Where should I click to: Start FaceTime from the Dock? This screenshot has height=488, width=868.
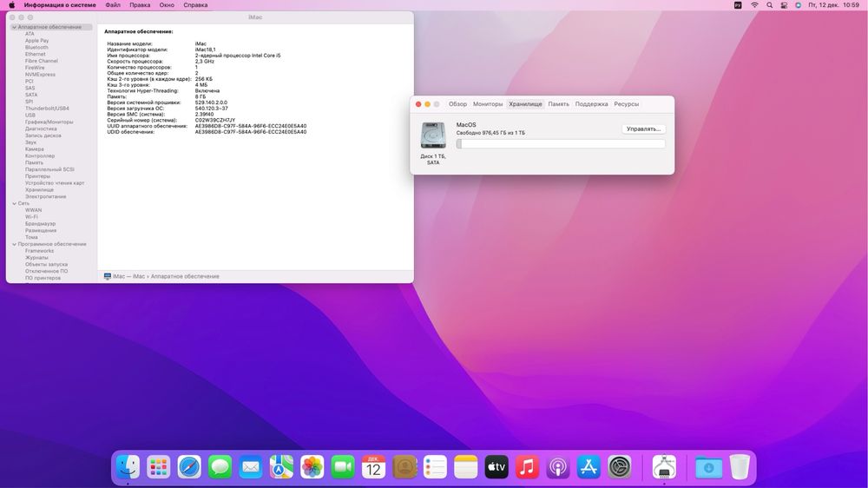coord(343,467)
